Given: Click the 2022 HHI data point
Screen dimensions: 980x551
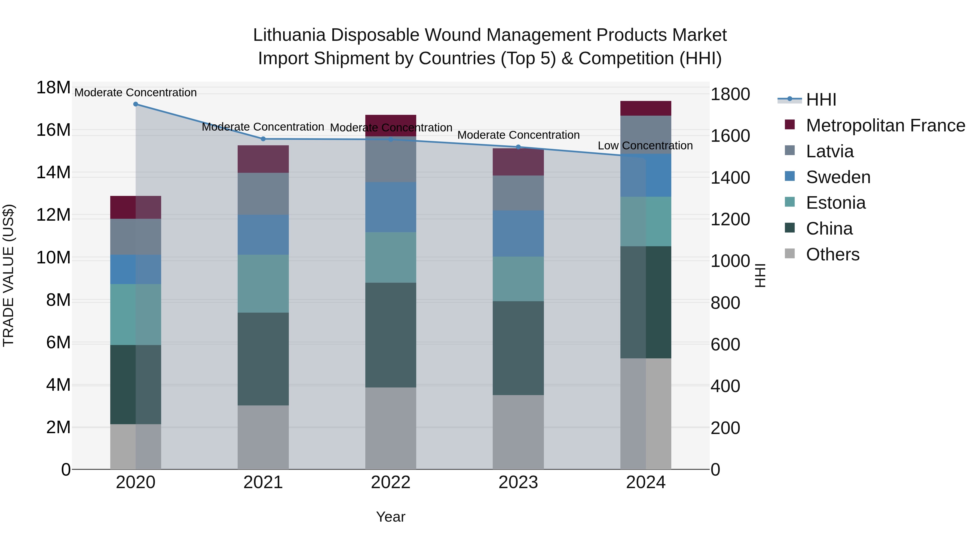Looking at the screenshot, I should (391, 140).
